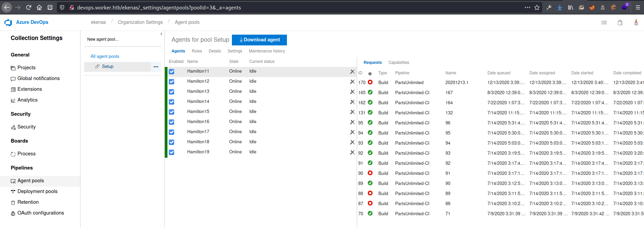Open the work items list icon in header
The height and width of the screenshot is (227, 644).
click(604, 23)
